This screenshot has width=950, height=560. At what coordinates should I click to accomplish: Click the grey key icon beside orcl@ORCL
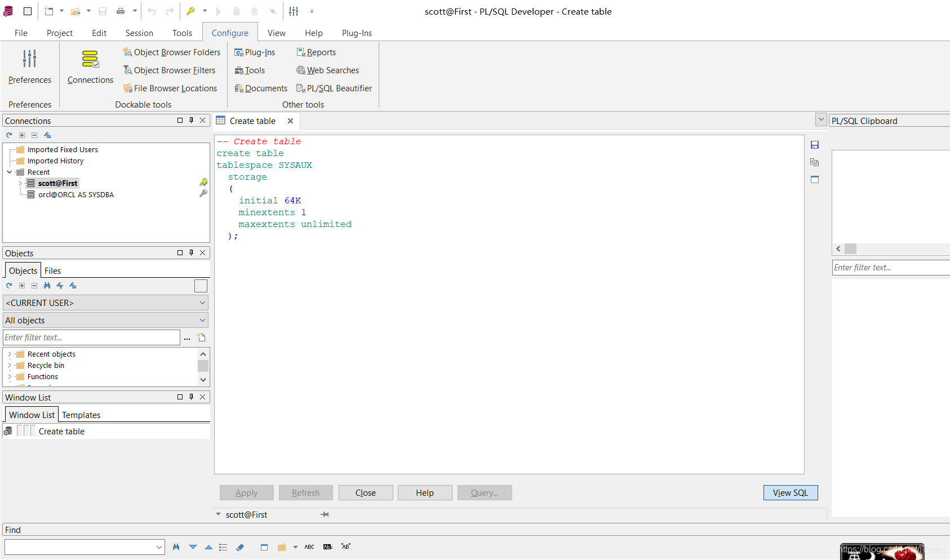coord(203,194)
